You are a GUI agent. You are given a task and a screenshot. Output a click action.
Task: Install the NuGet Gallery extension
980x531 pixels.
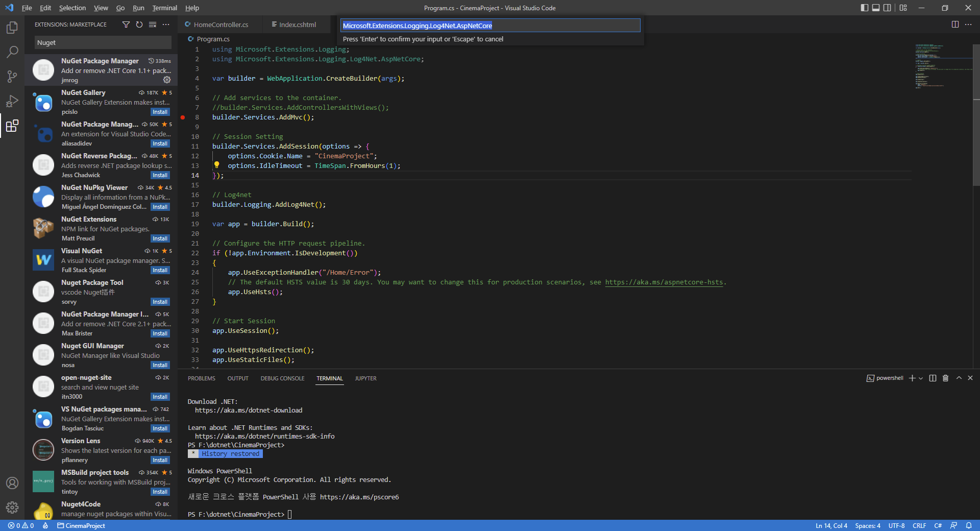click(160, 112)
